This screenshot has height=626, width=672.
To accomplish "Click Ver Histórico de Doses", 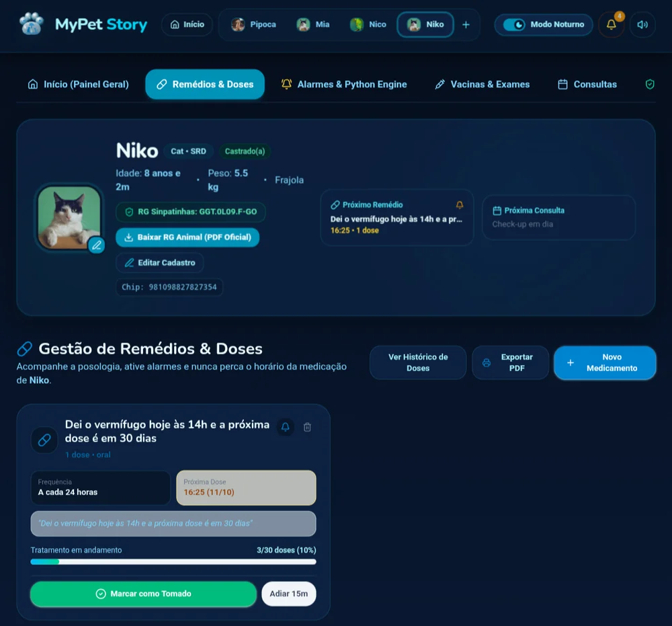I will [418, 362].
